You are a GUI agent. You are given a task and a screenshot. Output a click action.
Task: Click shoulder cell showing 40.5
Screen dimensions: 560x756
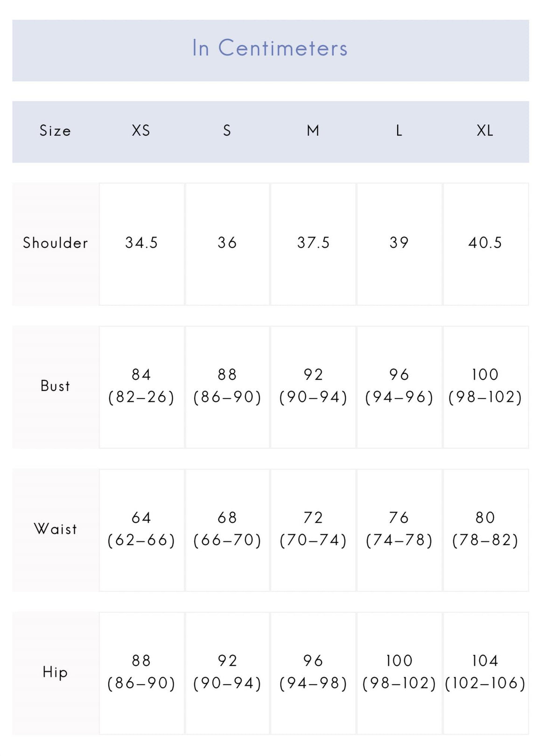click(x=486, y=244)
